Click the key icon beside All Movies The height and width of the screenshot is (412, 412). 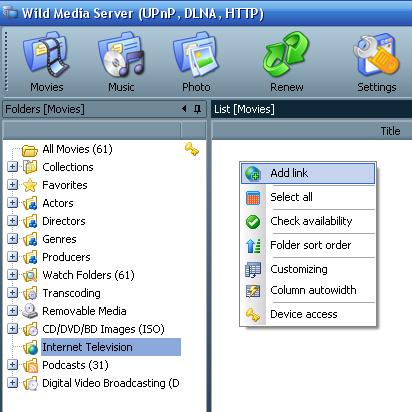pos(192,149)
